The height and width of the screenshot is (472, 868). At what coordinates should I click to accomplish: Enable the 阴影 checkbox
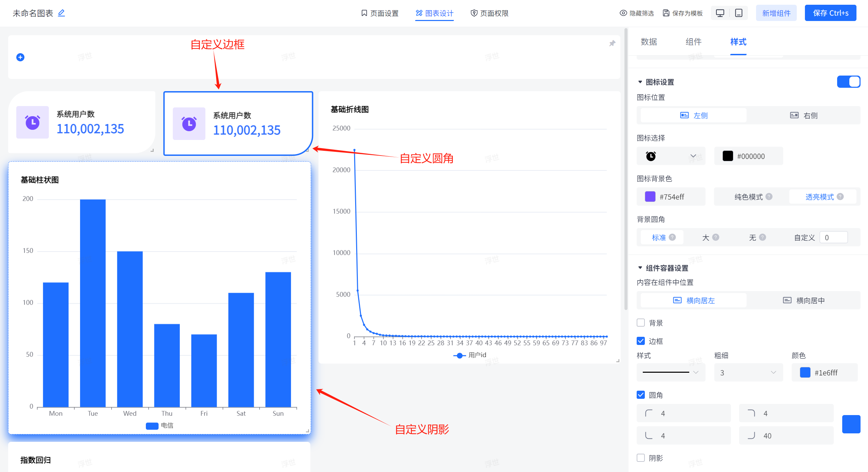641,458
